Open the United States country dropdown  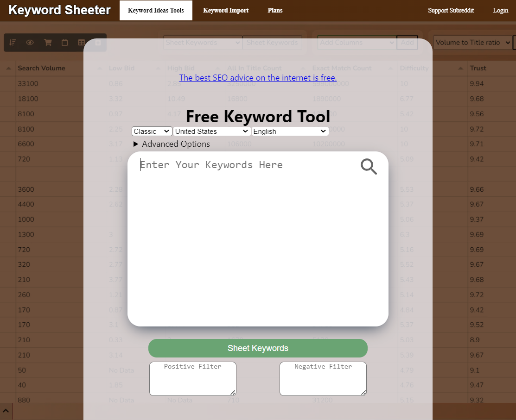click(x=211, y=132)
